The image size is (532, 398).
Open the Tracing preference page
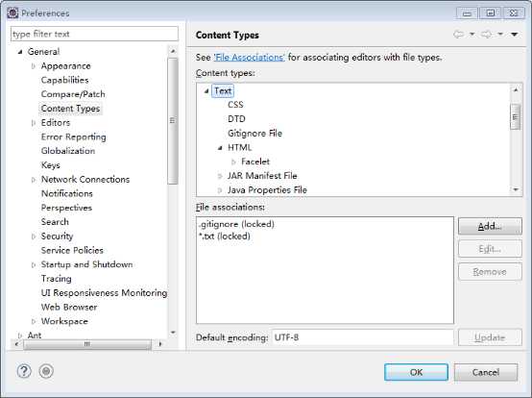[x=57, y=279]
